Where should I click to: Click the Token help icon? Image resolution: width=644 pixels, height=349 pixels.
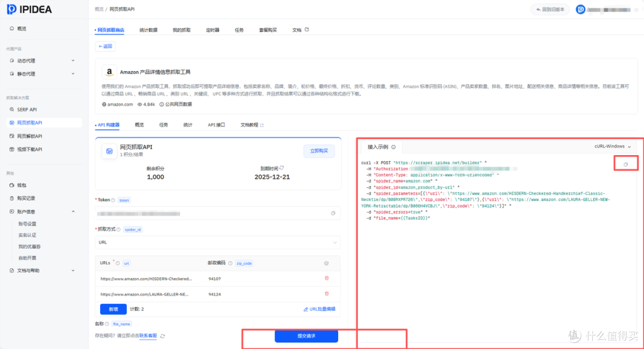click(113, 200)
